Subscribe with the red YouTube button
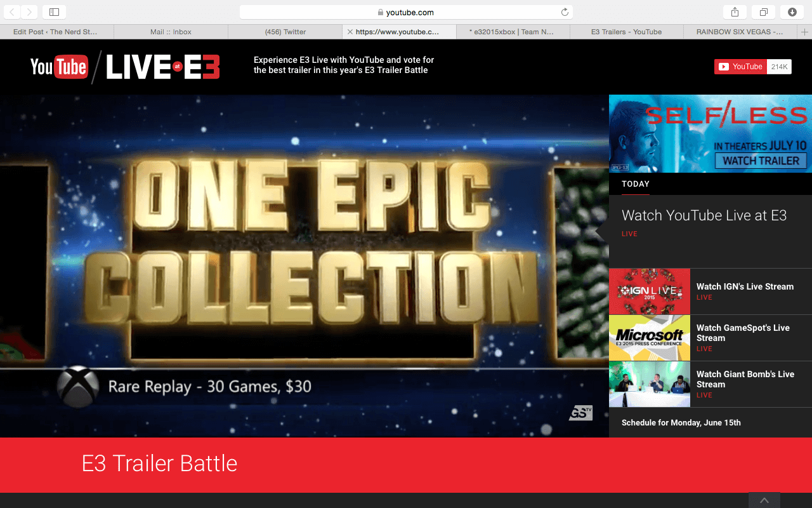 [x=740, y=67]
